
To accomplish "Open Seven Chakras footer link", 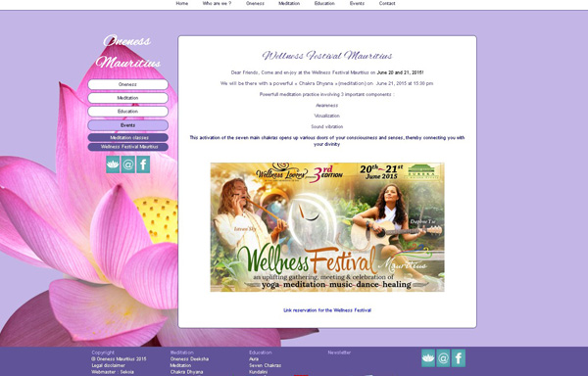I will pyautogui.click(x=266, y=365).
